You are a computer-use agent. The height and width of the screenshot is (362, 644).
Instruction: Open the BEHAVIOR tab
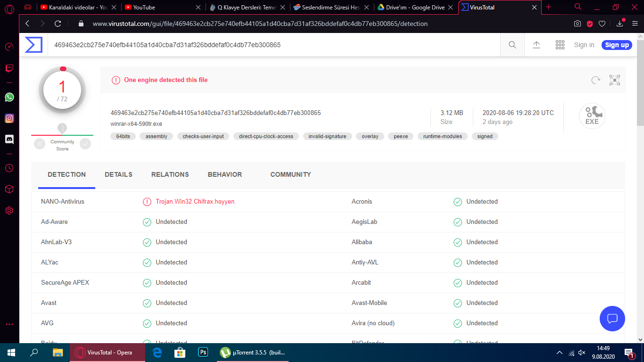pyautogui.click(x=225, y=174)
